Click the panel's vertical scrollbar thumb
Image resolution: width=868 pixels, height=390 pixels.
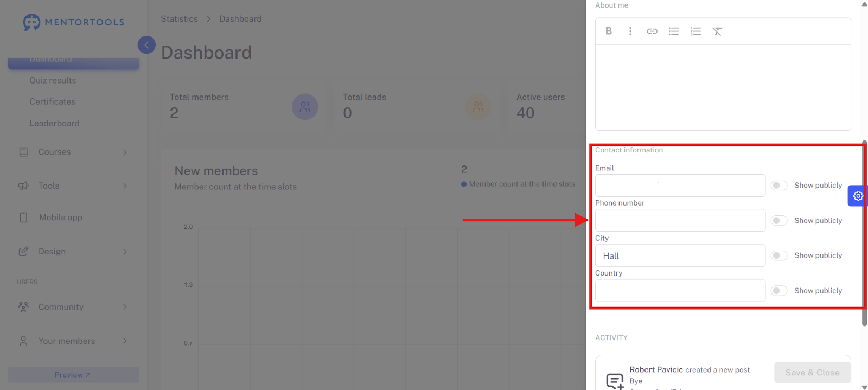[x=865, y=233]
